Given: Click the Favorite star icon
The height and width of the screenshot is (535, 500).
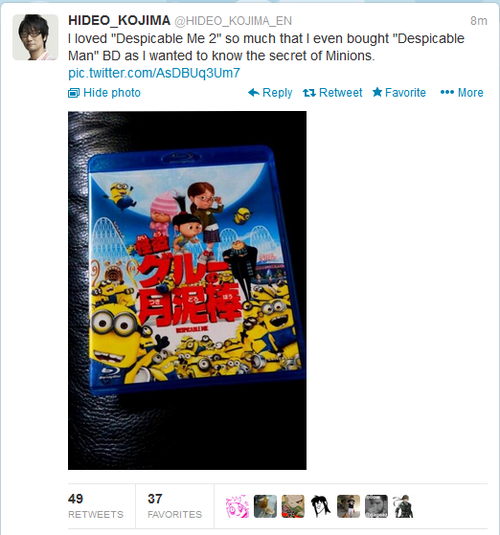Looking at the screenshot, I should [x=377, y=92].
